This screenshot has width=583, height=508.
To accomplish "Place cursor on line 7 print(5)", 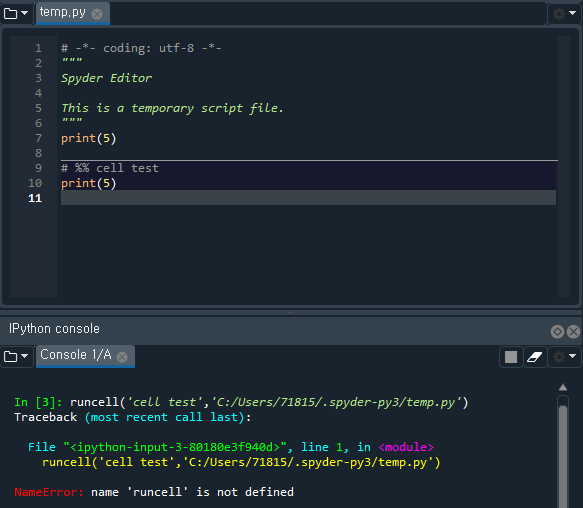I will tap(89, 138).
